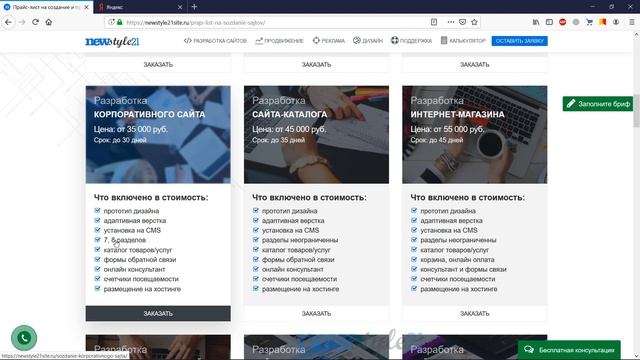Click Заполните бриф green button
The height and width of the screenshot is (360, 640).
(598, 104)
